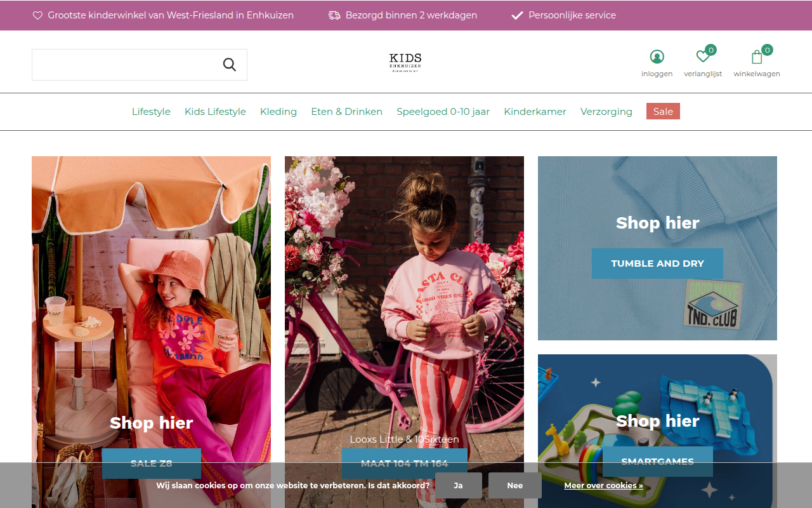Click the Tumble and Dry button
Viewport: 812px width, 508px height.
point(657,264)
